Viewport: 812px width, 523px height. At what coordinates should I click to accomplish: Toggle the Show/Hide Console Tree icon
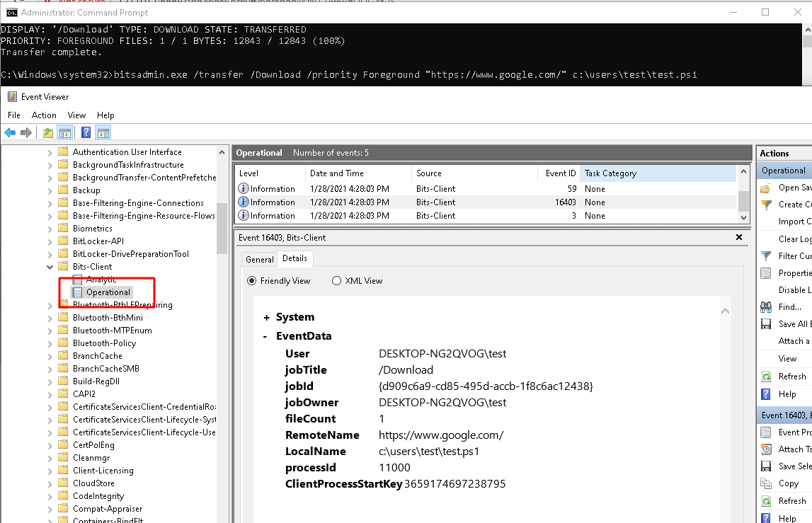coord(64,132)
